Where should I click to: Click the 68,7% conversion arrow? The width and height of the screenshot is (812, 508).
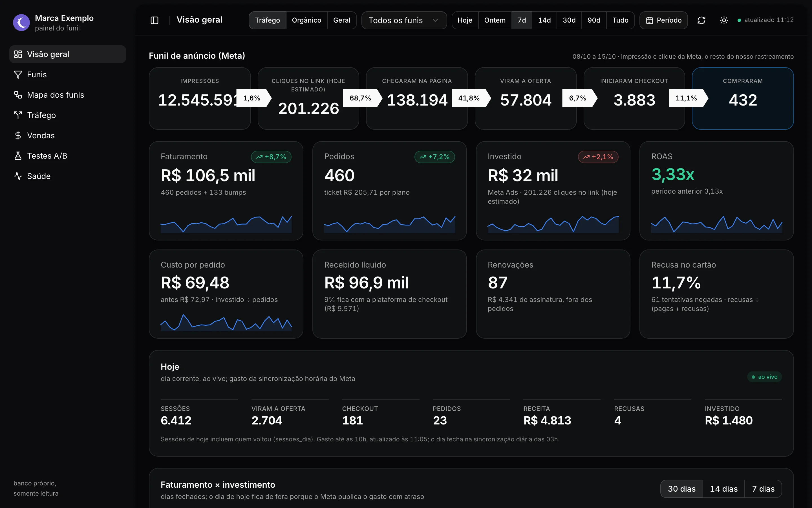[362, 98]
